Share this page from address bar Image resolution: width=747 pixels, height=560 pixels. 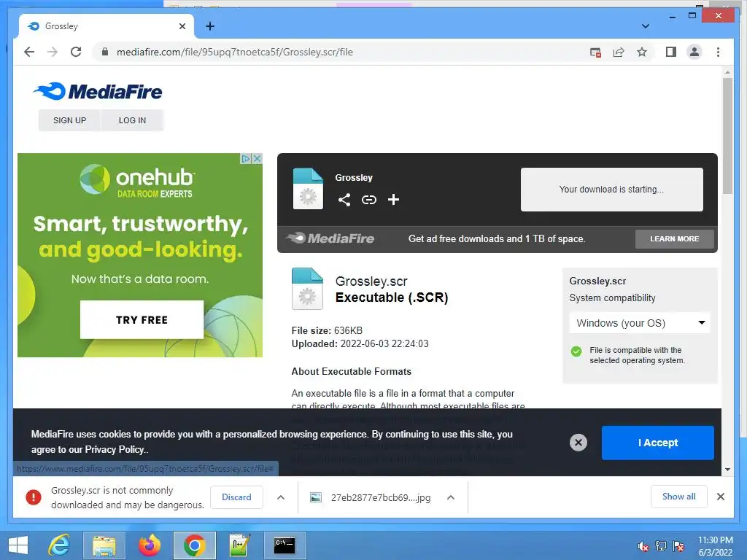click(x=619, y=52)
